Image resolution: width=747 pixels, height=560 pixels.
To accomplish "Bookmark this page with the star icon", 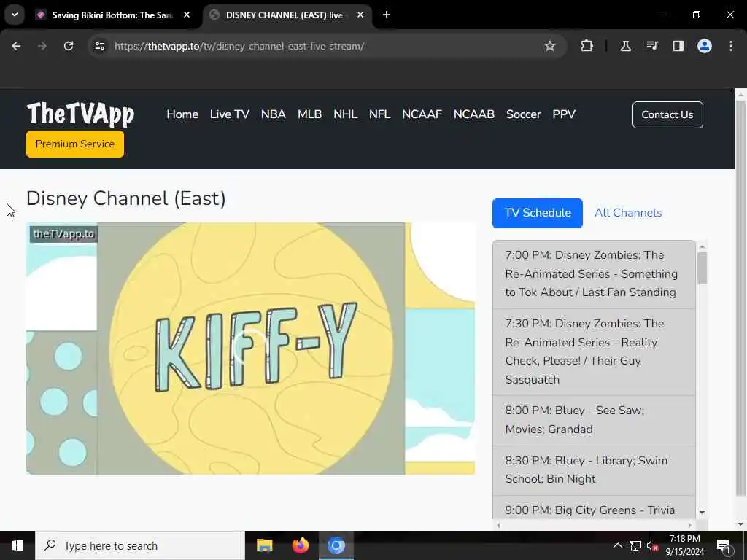I will pos(550,46).
